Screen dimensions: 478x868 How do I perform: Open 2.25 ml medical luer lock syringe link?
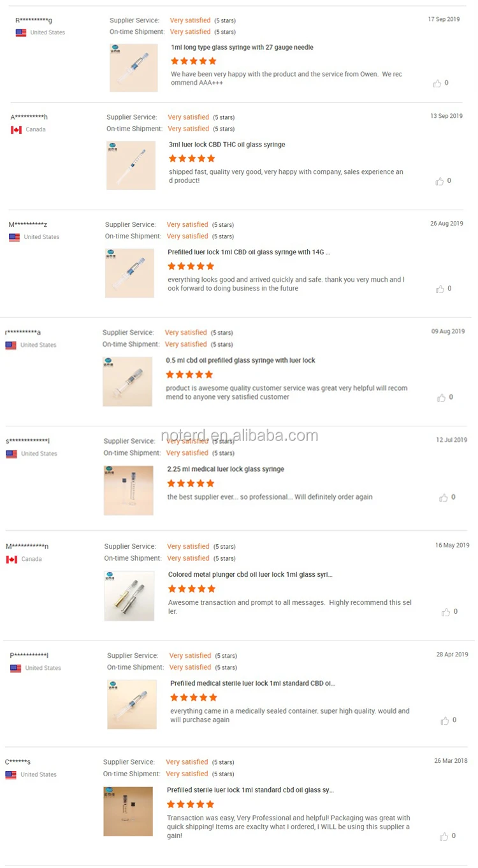pos(225,470)
